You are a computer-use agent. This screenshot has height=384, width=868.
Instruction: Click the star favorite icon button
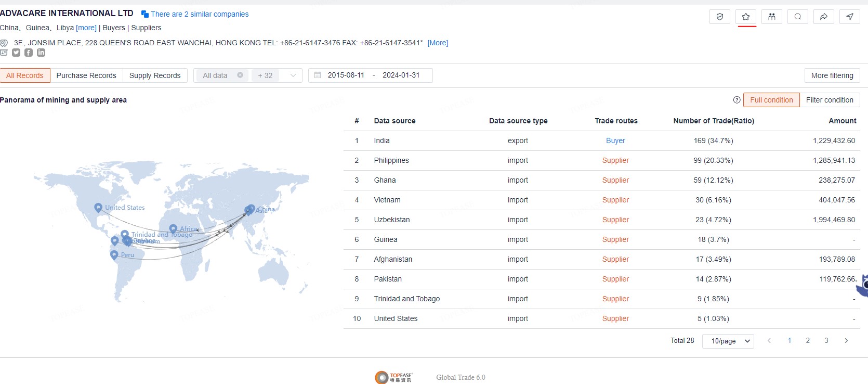click(746, 17)
